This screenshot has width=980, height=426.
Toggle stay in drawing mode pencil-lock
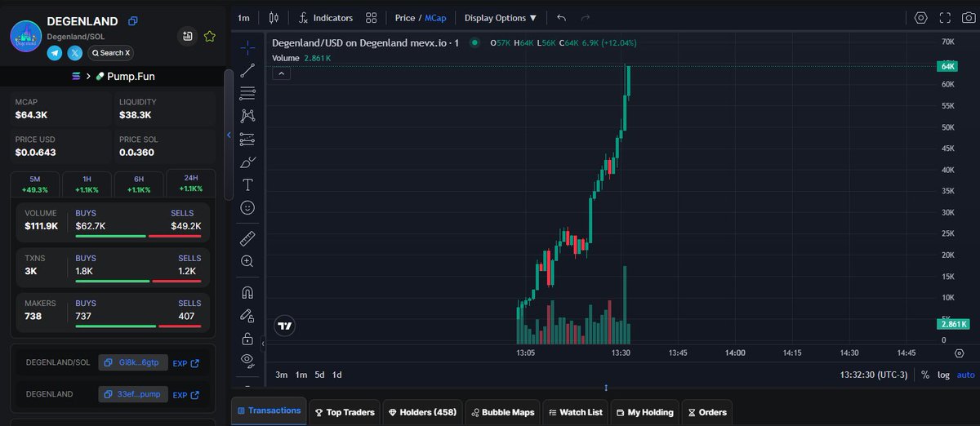(x=247, y=315)
